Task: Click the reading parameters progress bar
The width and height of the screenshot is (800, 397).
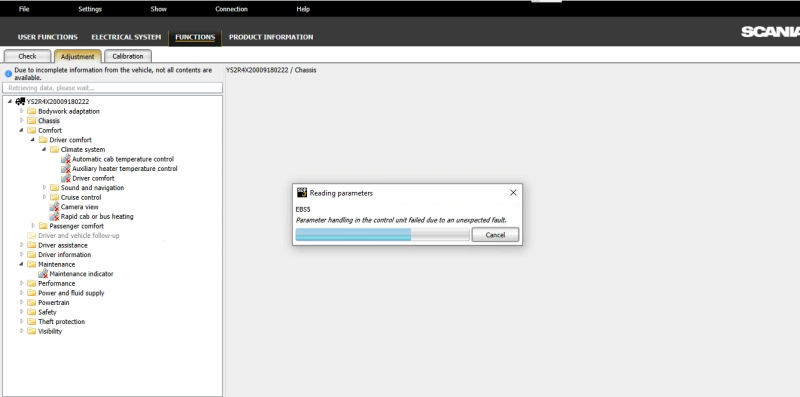Action: click(382, 235)
